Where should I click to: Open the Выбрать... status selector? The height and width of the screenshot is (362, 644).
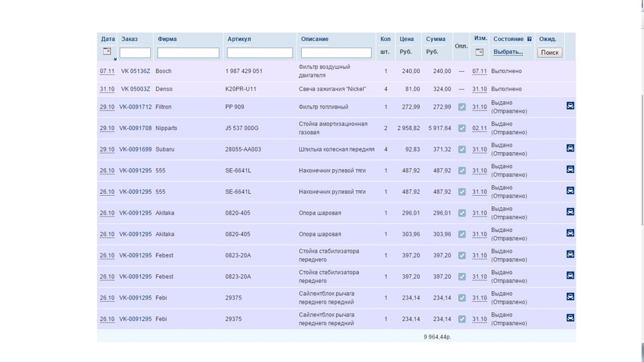tap(508, 52)
